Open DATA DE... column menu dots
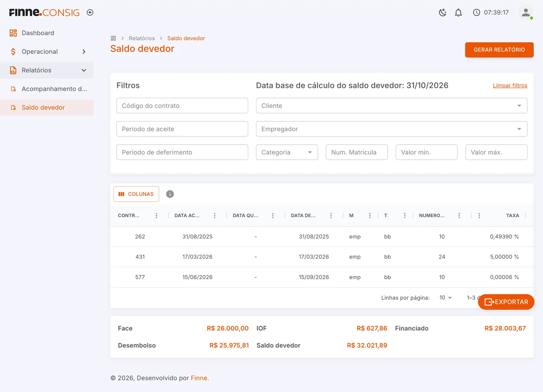Viewport: 543px width, 392px height. pos(331,216)
